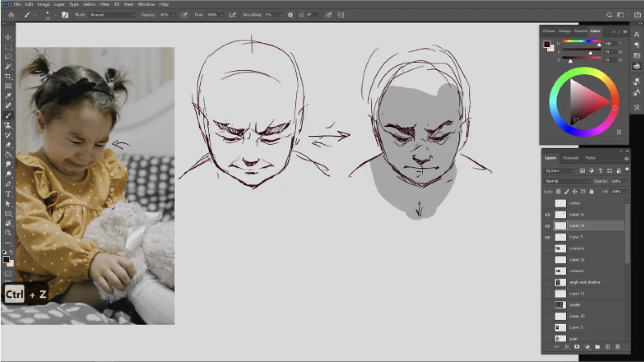Open the Filter menu
The height and width of the screenshot is (362, 644).
click(104, 4)
